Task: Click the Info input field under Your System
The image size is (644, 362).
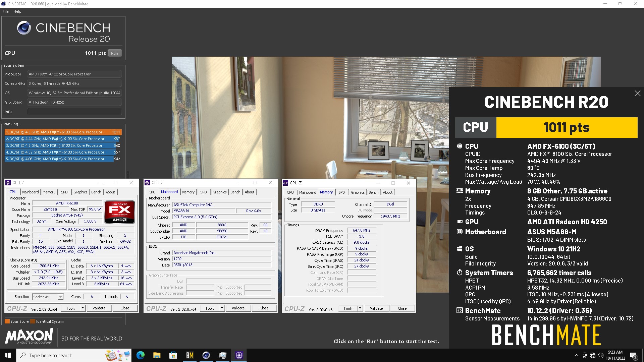Action: coord(74,112)
